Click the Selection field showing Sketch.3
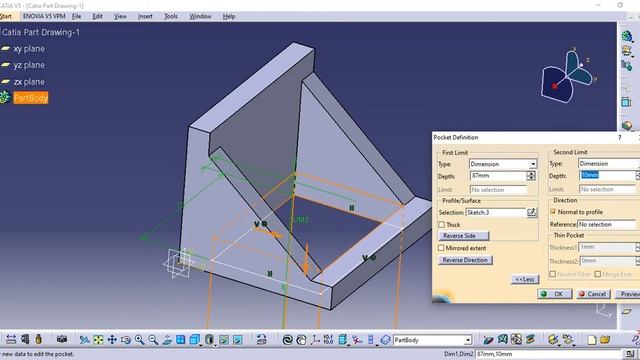This screenshot has width=640, height=360. 496,213
